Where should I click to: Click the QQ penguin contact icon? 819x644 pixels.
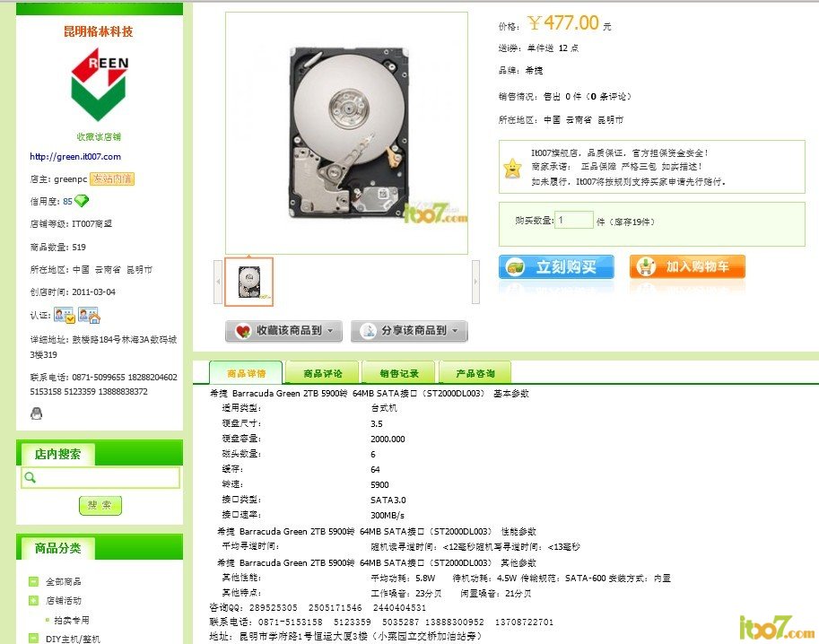[x=36, y=413]
